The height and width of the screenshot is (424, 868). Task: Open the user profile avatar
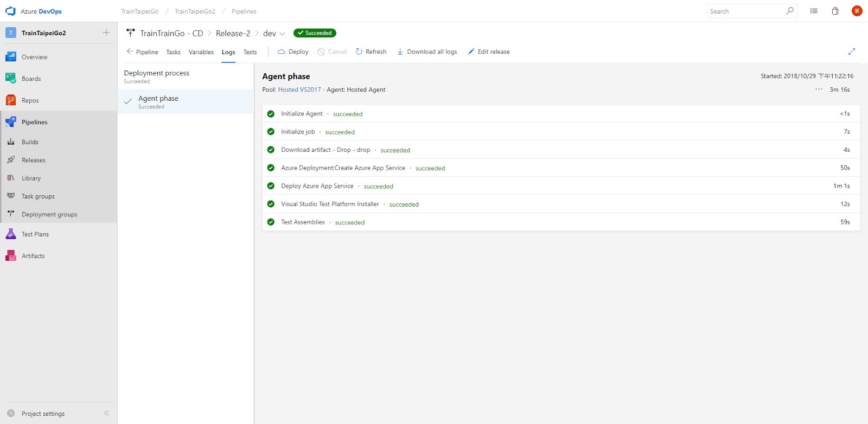coord(857,11)
